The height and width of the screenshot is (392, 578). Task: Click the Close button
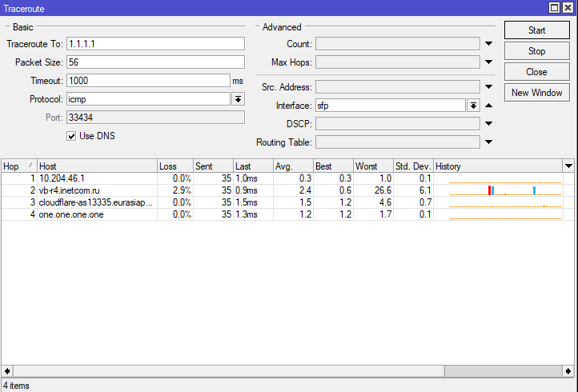[536, 72]
